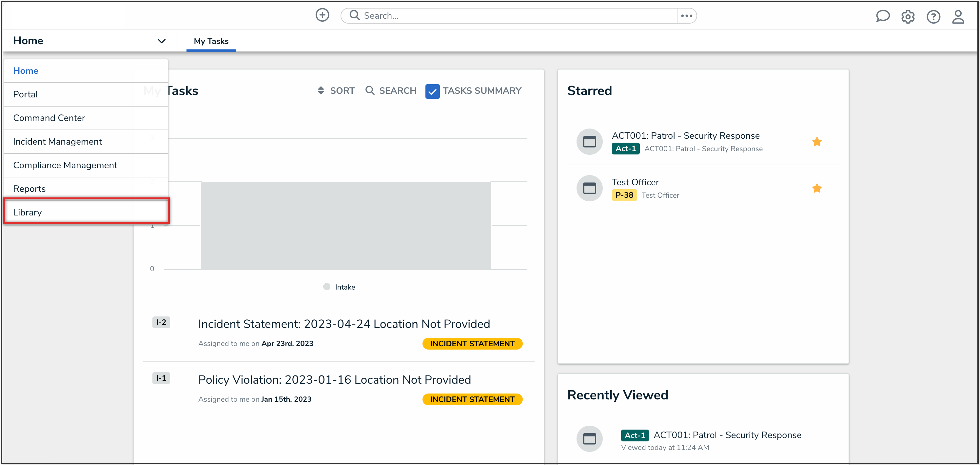Open Incident Statement 2023-04-24 task

tap(343, 324)
